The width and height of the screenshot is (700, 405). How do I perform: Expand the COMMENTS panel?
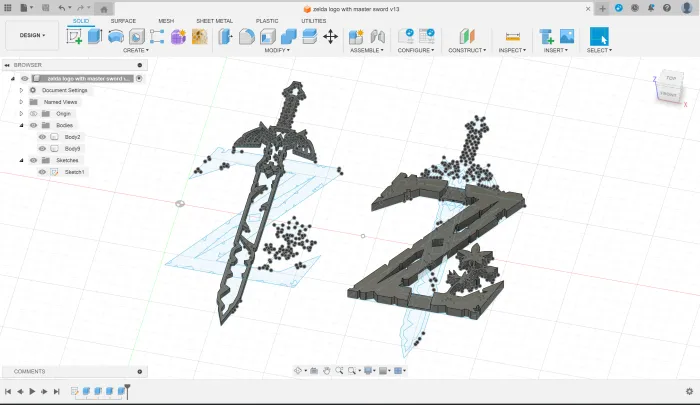[x=140, y=372]
